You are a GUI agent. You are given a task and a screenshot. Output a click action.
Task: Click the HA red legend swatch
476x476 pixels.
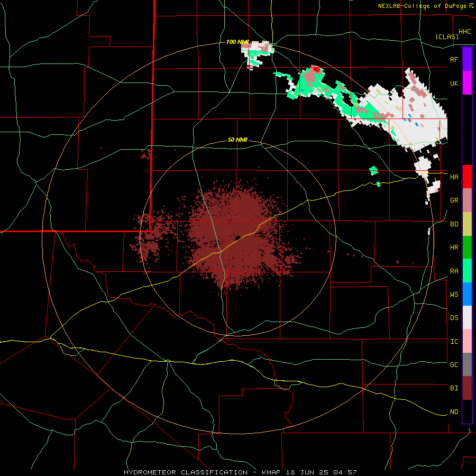tap(467, 177)
